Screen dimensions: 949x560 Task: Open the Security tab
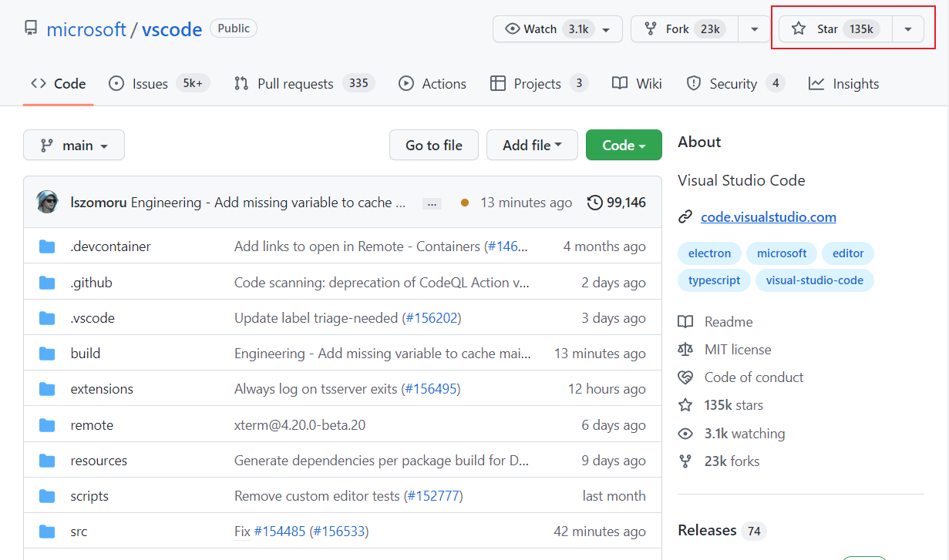click(735, 84)
